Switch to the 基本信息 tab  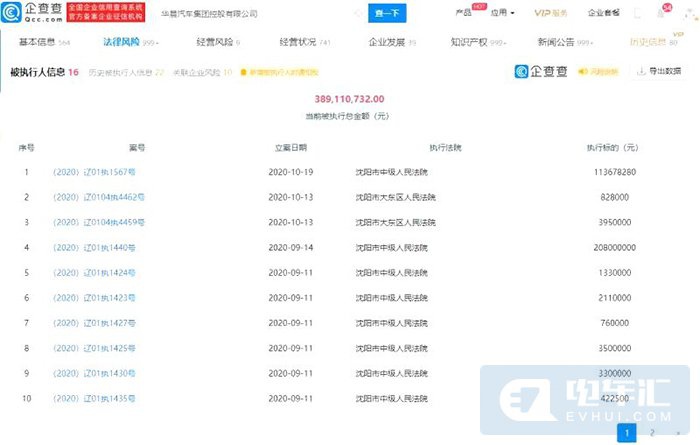click(44, 42)
